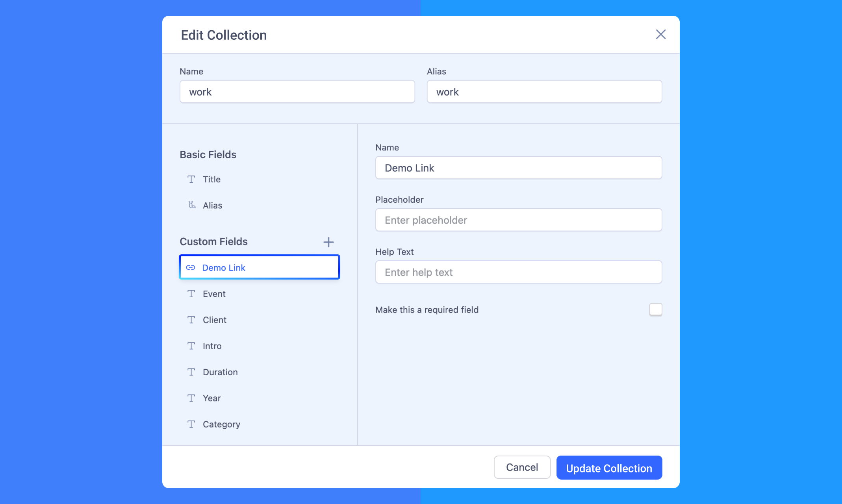Click the Alias input showing work
Viewport: 842px width, 504px height.
[544, 92]
